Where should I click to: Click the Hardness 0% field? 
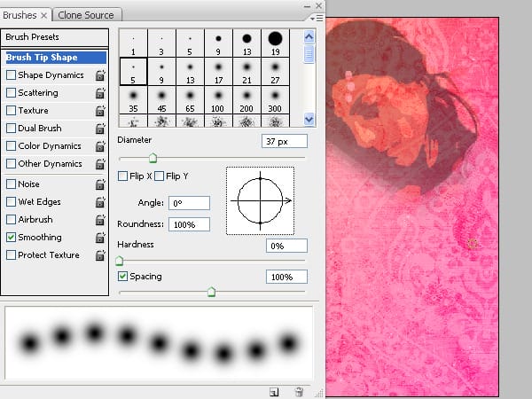pyautogui.click(x=286, y=246)
